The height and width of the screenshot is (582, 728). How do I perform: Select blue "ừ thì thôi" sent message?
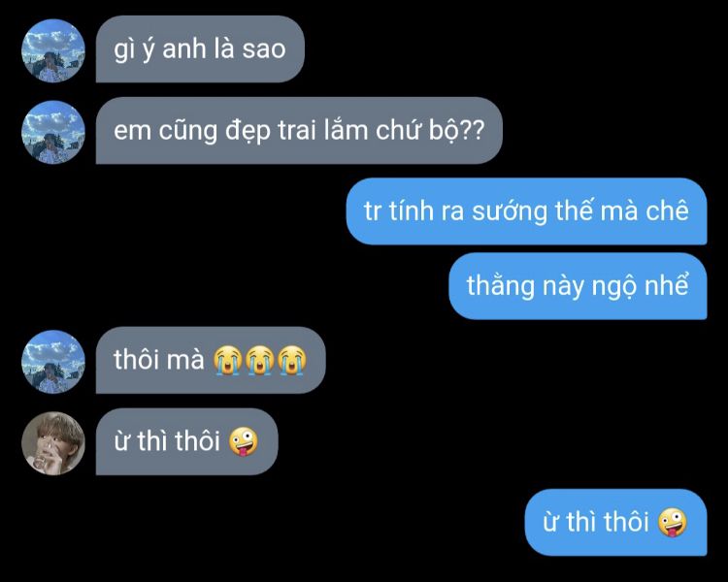point(616,523)
